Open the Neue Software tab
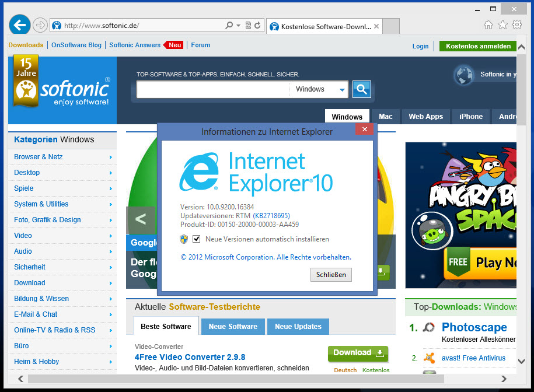534x392 pixels. [232, 326]
